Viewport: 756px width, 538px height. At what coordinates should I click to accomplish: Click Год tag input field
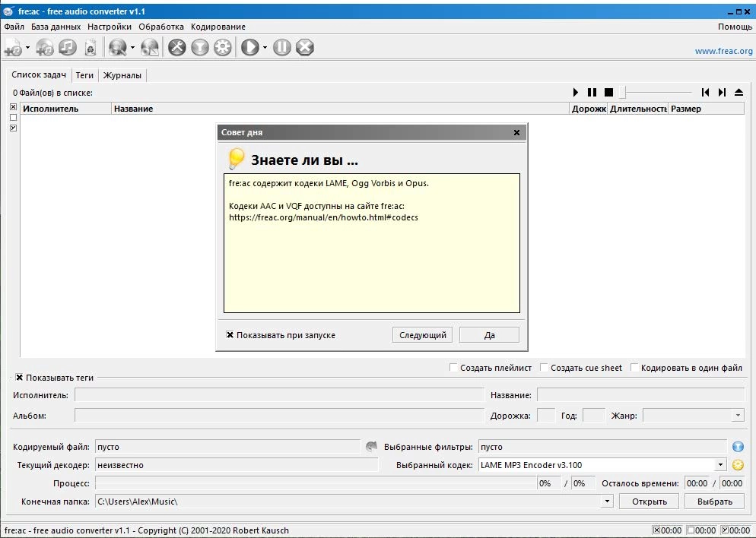(x=593, y=415)
